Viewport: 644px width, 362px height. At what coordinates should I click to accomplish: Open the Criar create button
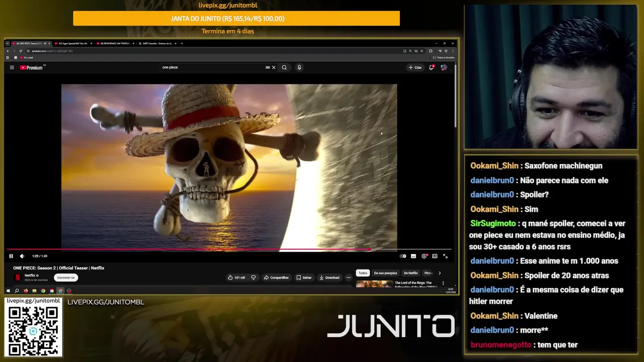[415, 67]
